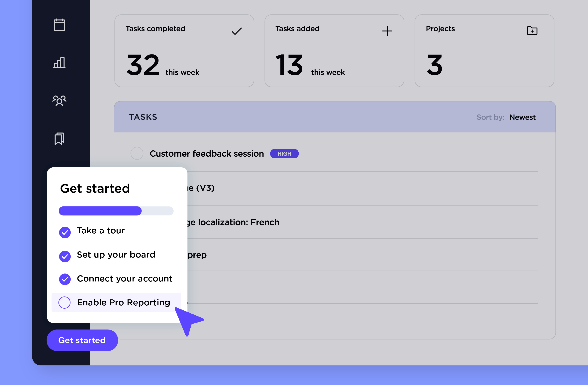Image resolution: width=588 pixels, height=385 pixels.
Task: Click the purple cursor arrow graphic
Action: tap(188, 320)
